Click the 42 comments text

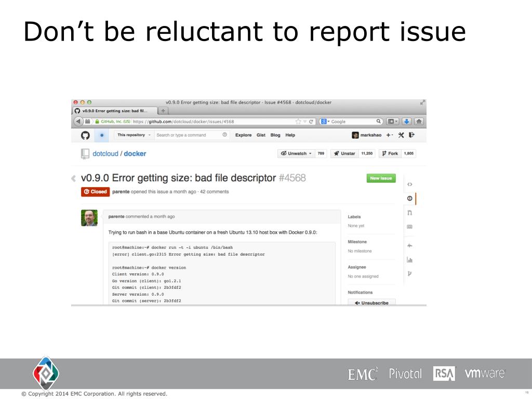click(215, 192)
